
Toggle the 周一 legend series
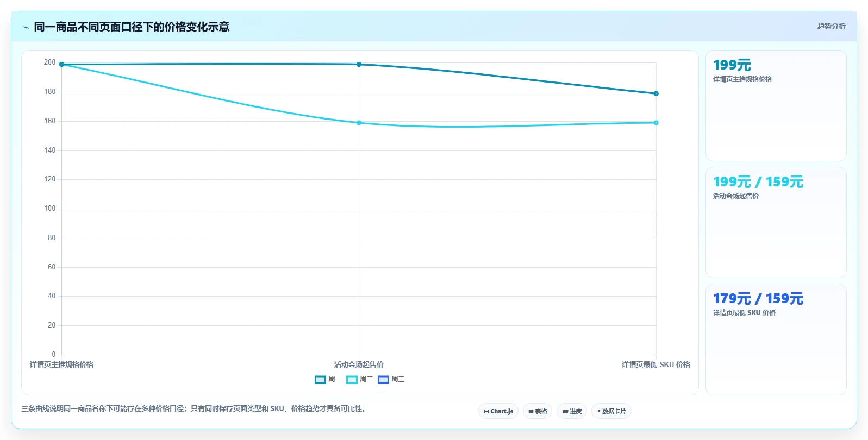pos(328,379)
